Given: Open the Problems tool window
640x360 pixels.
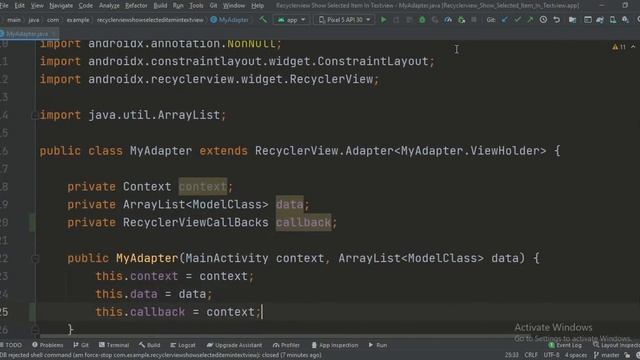Looking at the screenshot, I should point(48,345).
